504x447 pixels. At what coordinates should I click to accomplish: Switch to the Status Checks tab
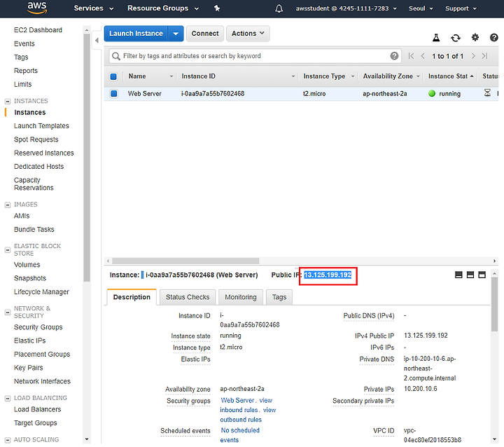[188, 297]
